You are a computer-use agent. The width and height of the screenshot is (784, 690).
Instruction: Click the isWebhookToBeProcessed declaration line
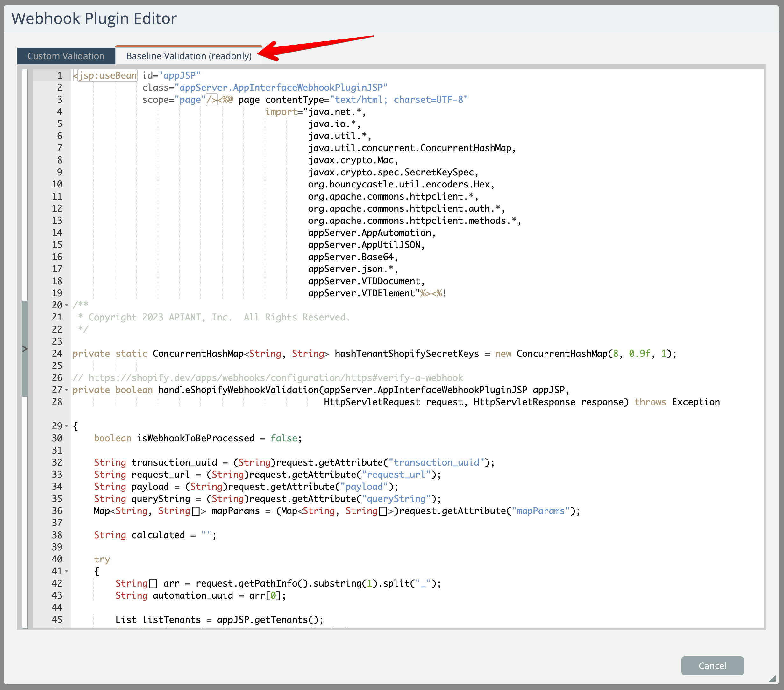point(196,438)
